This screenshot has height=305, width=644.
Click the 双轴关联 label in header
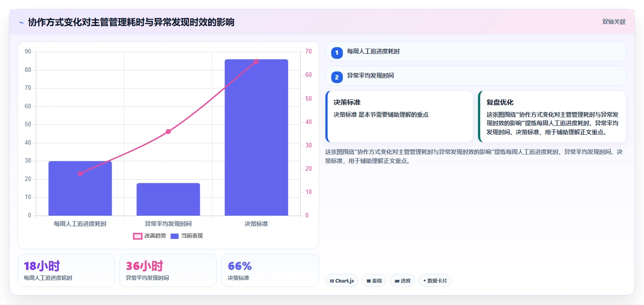coord(613,22)
